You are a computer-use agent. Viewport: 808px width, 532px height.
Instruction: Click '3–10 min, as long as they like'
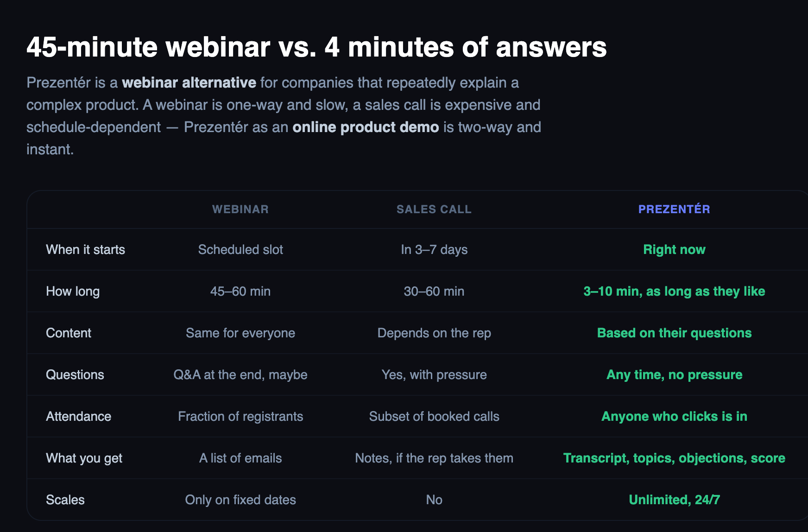[x=674, y=291]
